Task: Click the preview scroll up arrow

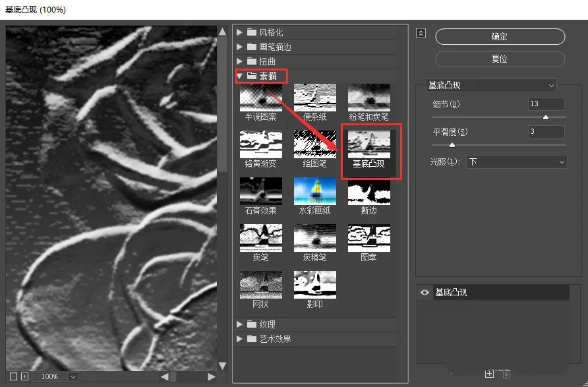Action: pos(222,32)
